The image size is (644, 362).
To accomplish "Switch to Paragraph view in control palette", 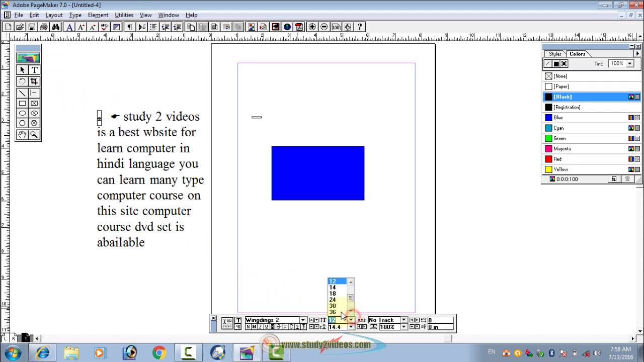I will click(x=238, y=327).
